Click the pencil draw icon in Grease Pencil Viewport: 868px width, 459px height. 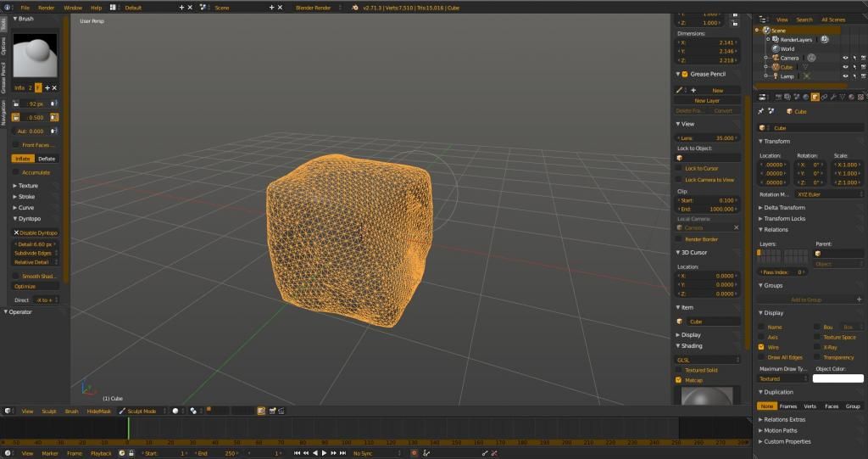tap(679, 90)
